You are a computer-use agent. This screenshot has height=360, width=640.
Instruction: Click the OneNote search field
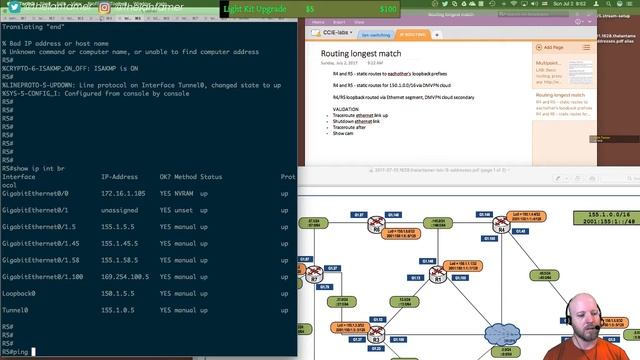533,14
